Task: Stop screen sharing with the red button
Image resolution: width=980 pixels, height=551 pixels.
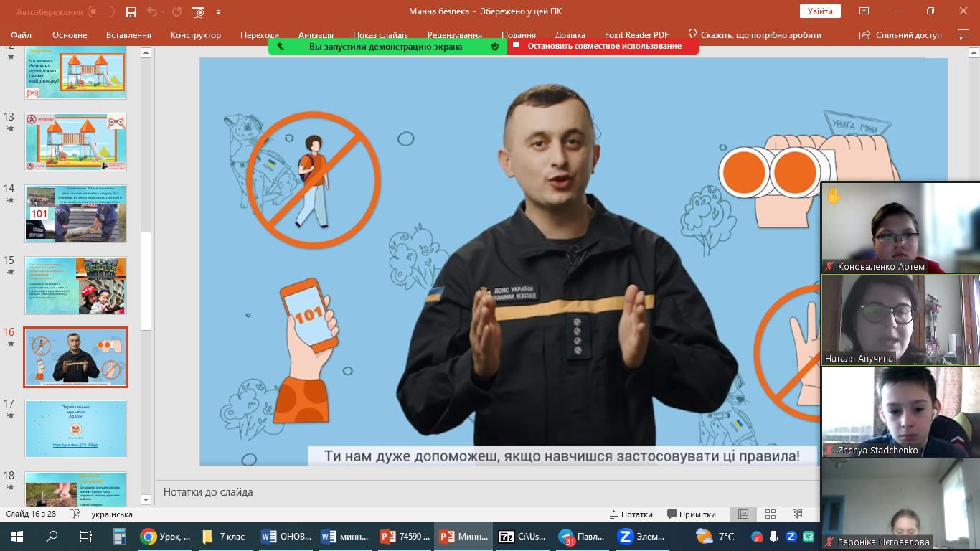Action: 603,46
